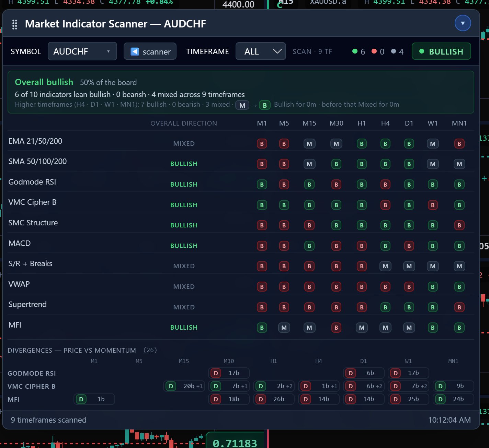Click the DIVERGENCES — PRICE VS MOMENTUM heading
This screenshot has height=448, width=489.
click(x=72, y=350)
